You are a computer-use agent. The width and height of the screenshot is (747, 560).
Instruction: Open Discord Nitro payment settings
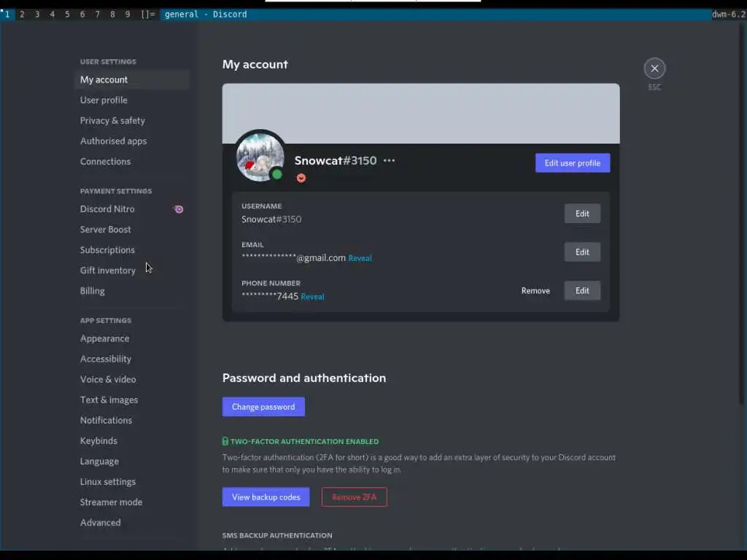pos(132,209)
